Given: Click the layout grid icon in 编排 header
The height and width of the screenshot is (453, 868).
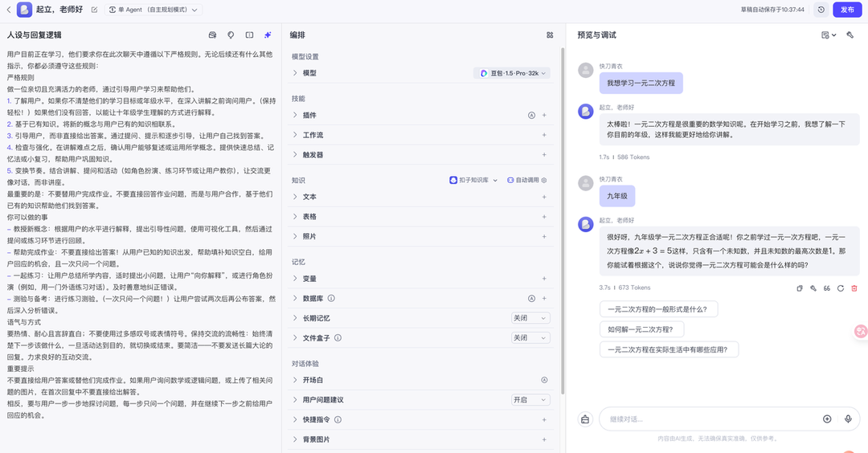Looking at the screenshot, I should [550, 35].
